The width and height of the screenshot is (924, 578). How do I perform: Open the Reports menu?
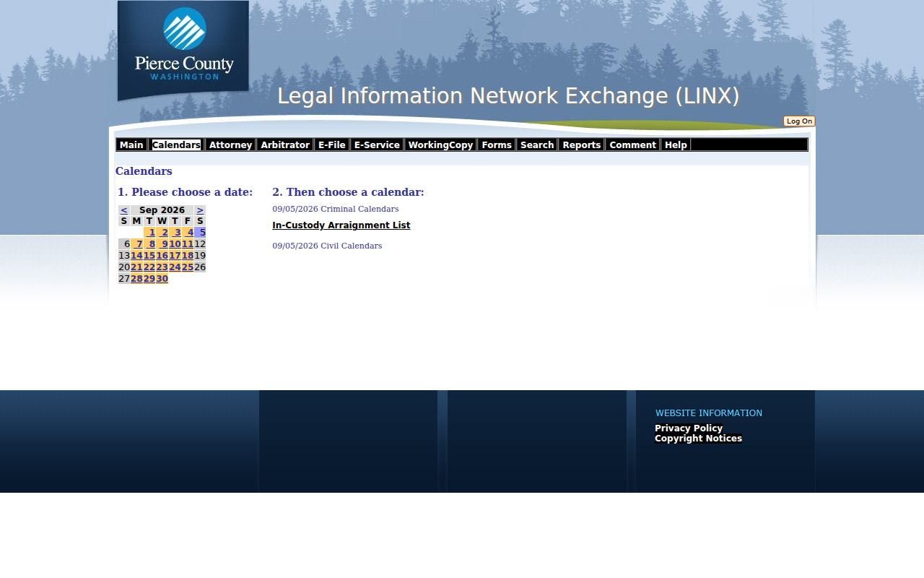tap(582, 145)
